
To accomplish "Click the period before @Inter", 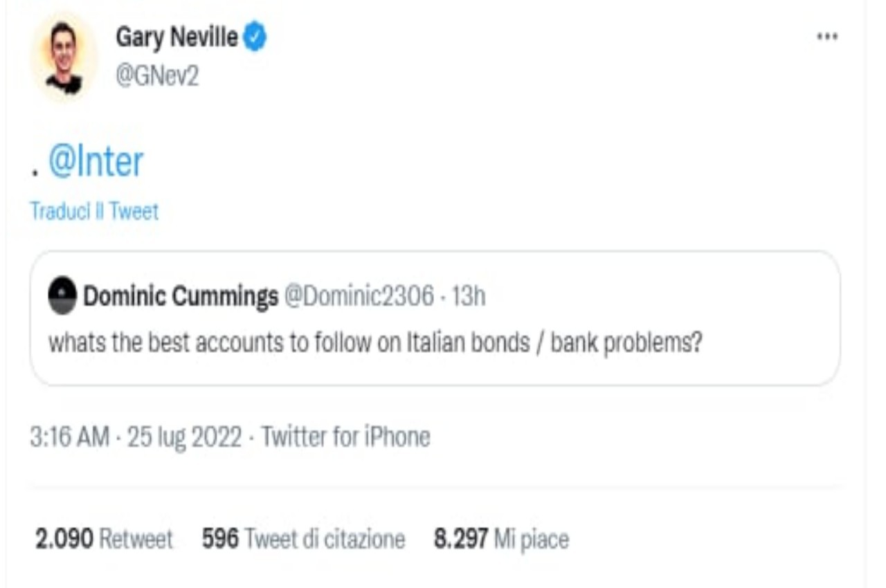I will (35, 173).
